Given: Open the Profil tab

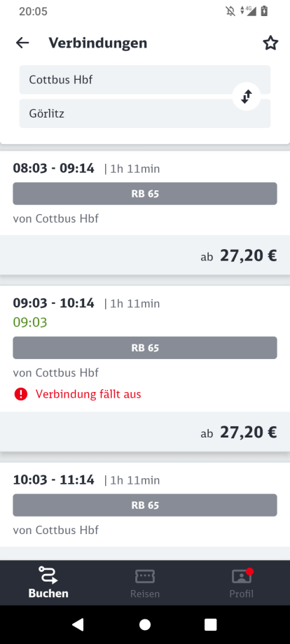Looking at the screenshot, I should click(242, 582).
